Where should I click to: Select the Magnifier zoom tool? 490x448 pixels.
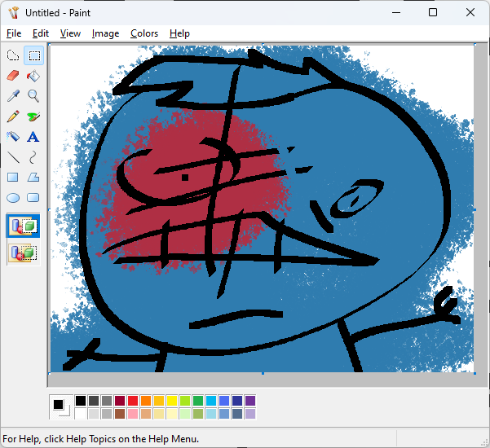(x=33, y=96)
